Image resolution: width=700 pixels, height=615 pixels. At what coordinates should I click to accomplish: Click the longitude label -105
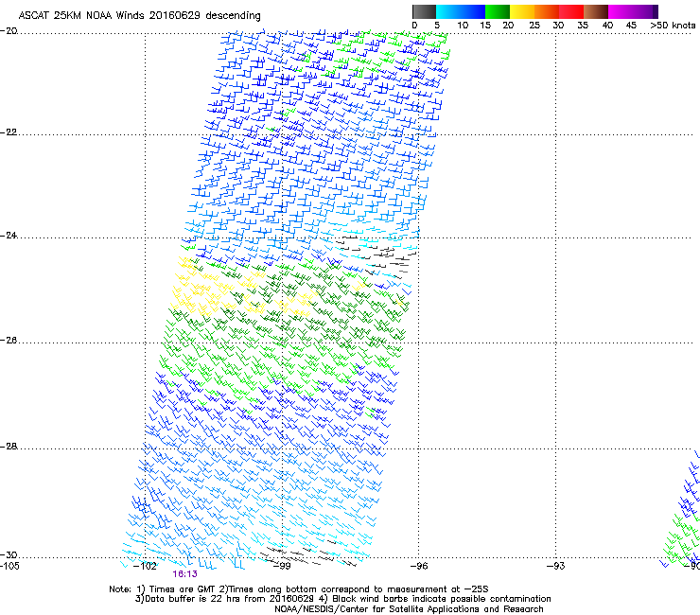click(9, 566)
